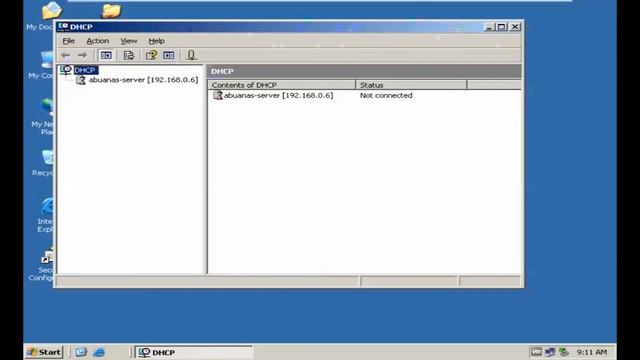The width and height of the screenshot is (640, 360).
Task: Launch Internet Explorer from Quick Launch
Action: [99, 352]
